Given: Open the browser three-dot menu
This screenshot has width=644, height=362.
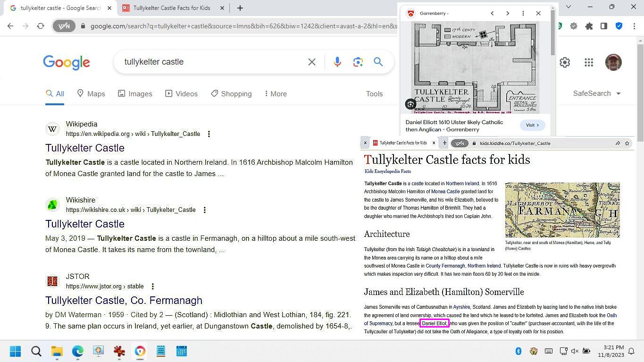Looking at the screenshot, I should [x=634, y=26].
